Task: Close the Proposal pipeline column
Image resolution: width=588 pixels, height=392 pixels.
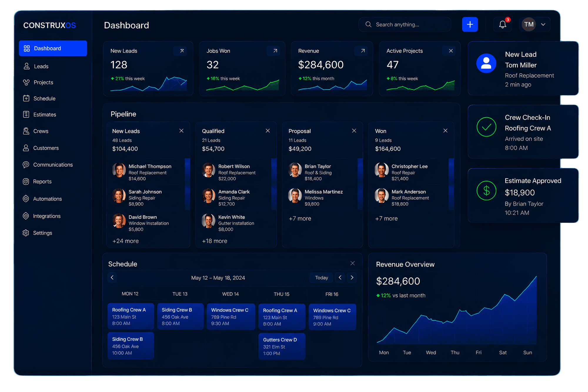Action: click(x=354, y=131)
